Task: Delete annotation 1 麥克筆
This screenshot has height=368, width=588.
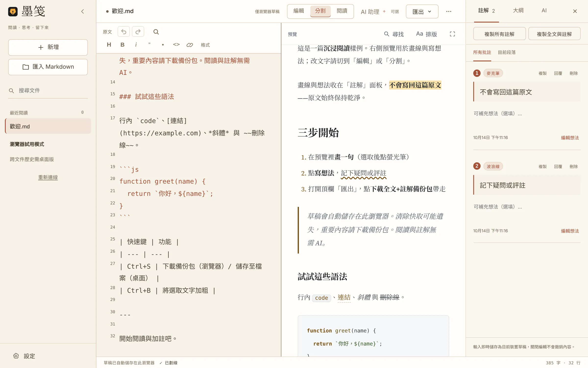Action: [x=574, y=73]
